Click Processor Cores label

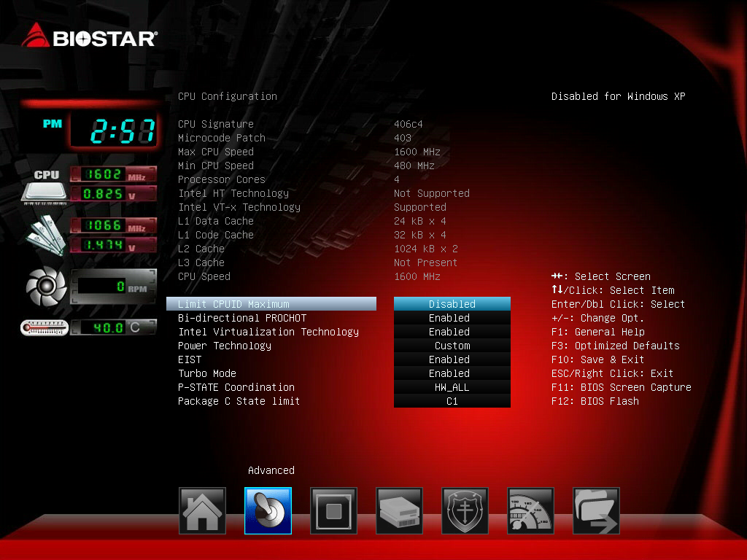tap(222, 179)
